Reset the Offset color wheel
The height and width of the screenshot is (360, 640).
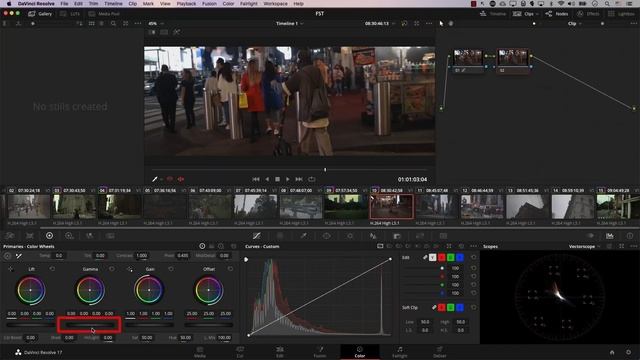(x=230, y=269)
